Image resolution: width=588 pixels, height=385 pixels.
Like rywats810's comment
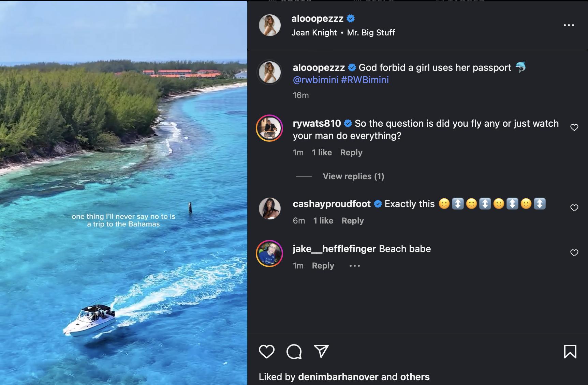[x=574, y=127]
